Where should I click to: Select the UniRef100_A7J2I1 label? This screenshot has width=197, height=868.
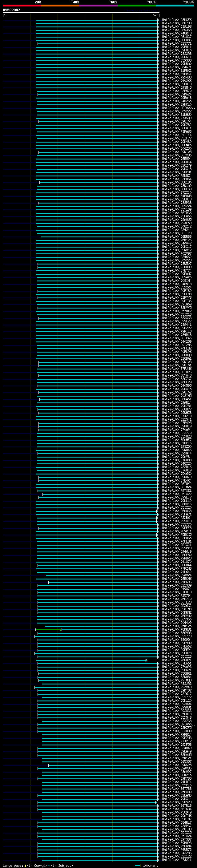(x=177, y=860)
